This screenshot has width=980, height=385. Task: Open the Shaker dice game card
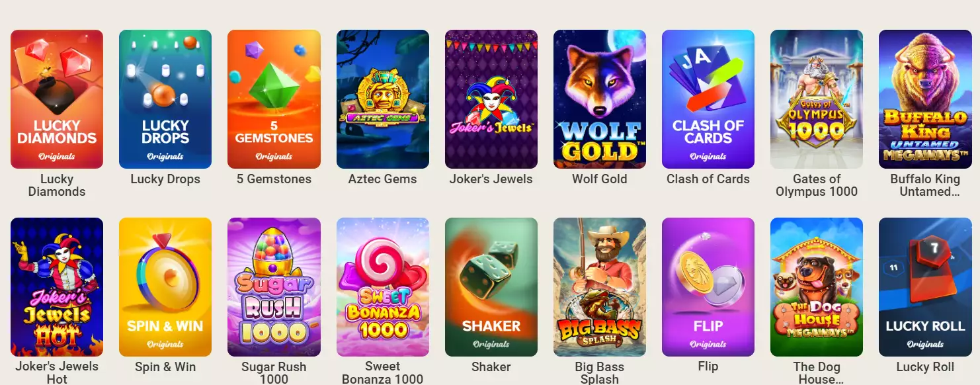(x=491, y=287)
